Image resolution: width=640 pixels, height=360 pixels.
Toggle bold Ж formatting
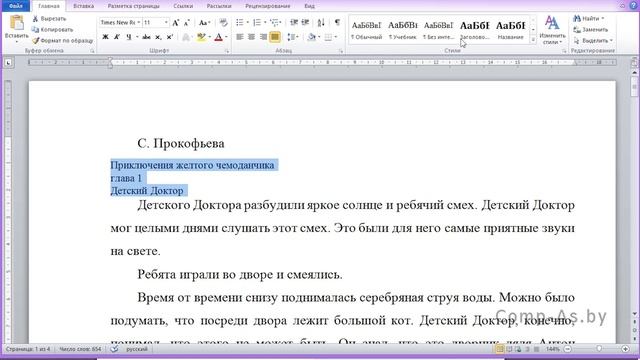(x=105, y=37)
